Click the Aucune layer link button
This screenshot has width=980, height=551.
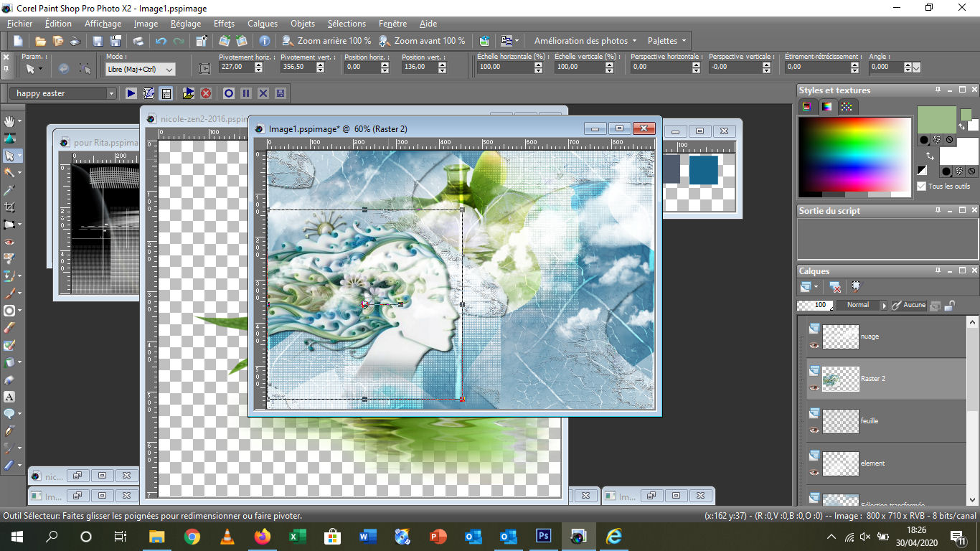(x=908, y=305)
